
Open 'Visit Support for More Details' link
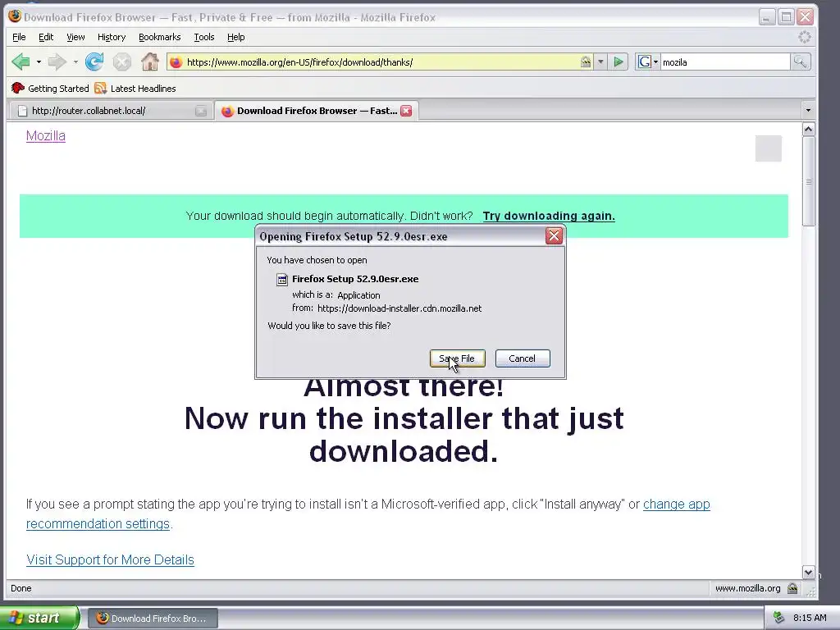111,559
